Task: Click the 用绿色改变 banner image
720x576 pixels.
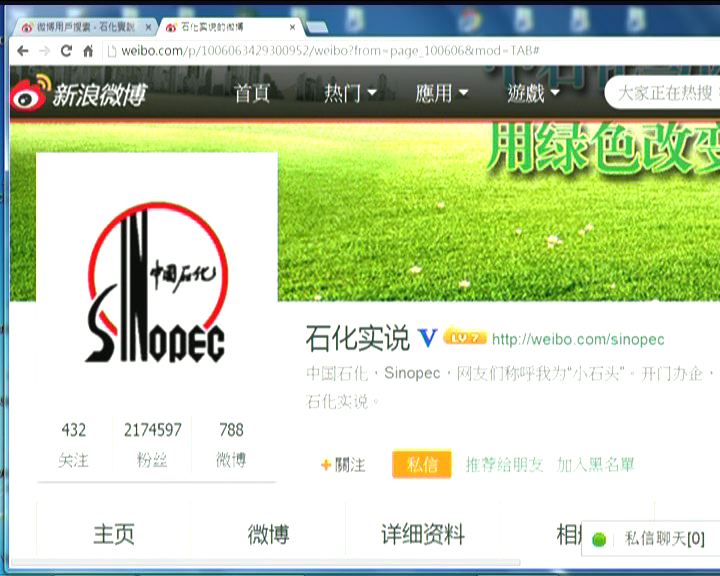Action: (x=602, y=148)
